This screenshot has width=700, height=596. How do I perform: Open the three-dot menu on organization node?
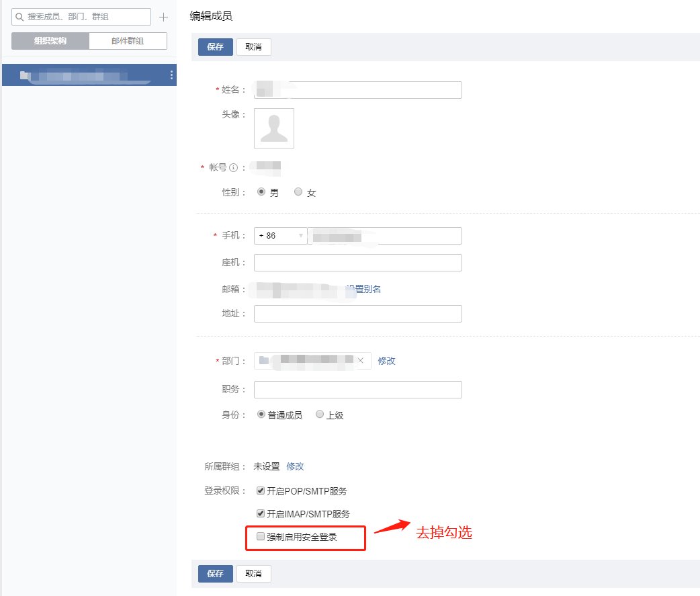click(171, 76)
